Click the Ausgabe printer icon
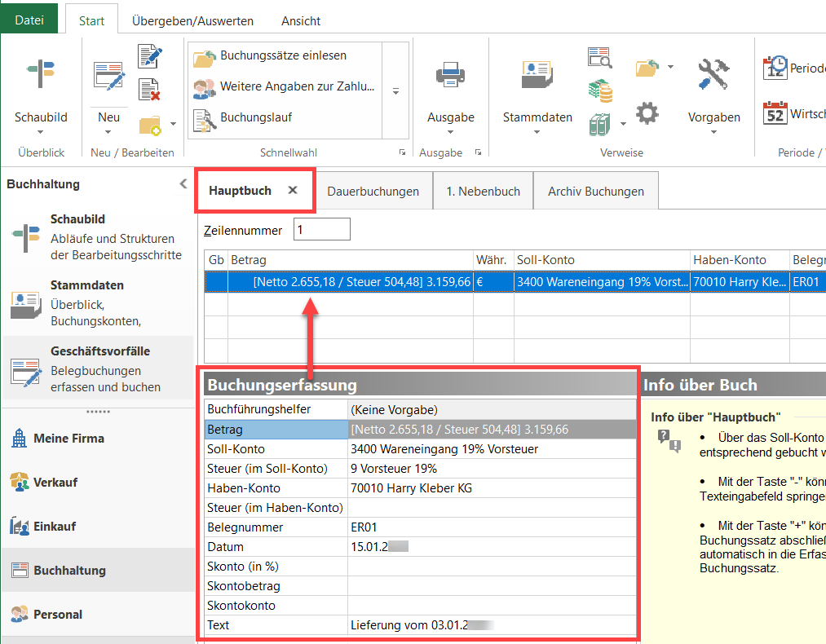The image size is (826, 644). click(450, 76)
